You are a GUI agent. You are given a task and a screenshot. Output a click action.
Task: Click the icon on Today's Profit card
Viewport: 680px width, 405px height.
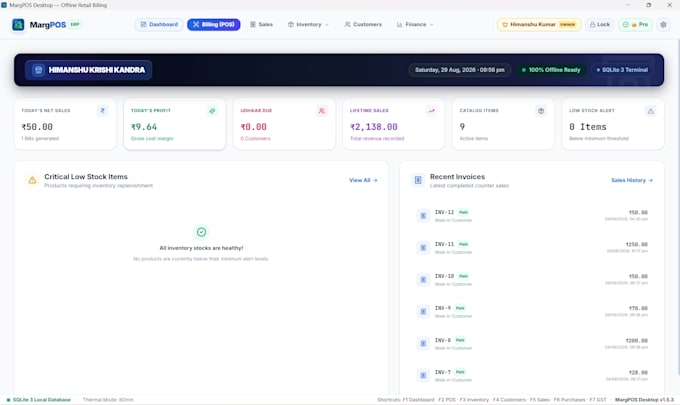(x=212, y=111)
